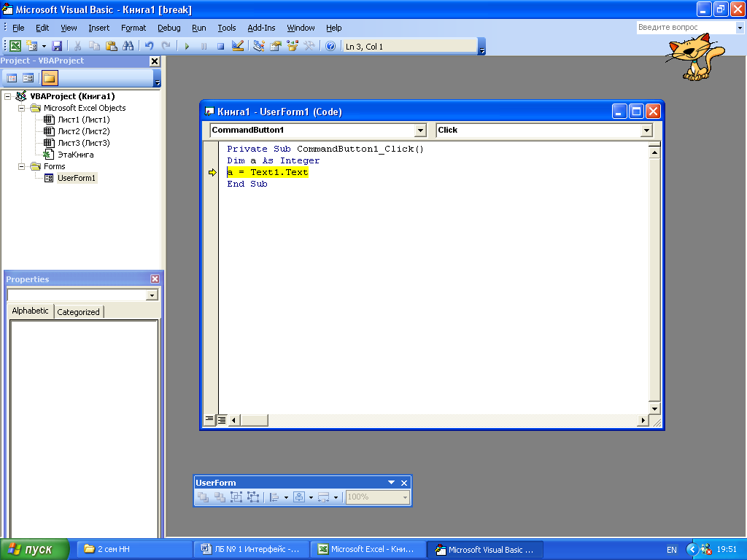Image resolution: width=747 pixels, height=560 pixels.
Task: Open the Center dropdown arrow in UserForm toolbar
Action: (311, 497)
